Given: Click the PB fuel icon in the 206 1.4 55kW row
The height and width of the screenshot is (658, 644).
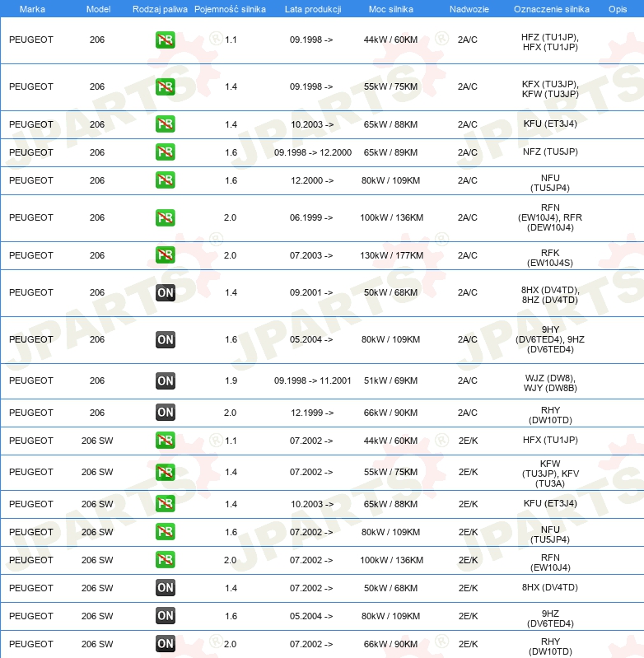Looking at the screenshot, I should click(x=166, y=86).
